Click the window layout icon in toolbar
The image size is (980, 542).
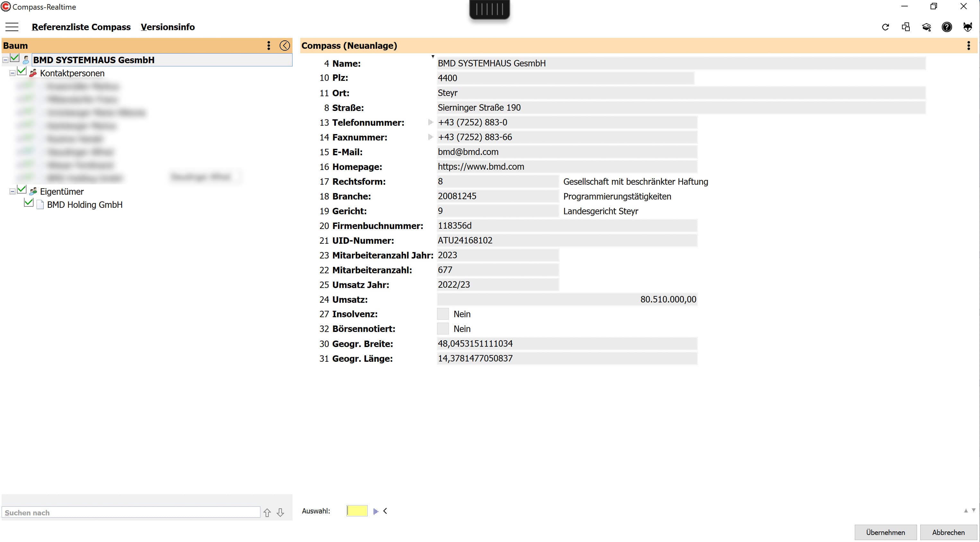[x=906, y=27]
